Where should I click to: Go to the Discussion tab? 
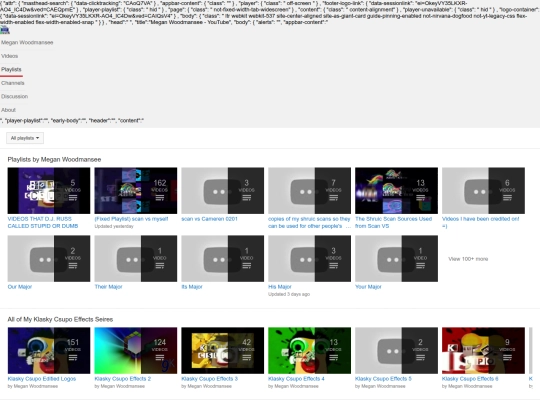[x=14, y=96]
